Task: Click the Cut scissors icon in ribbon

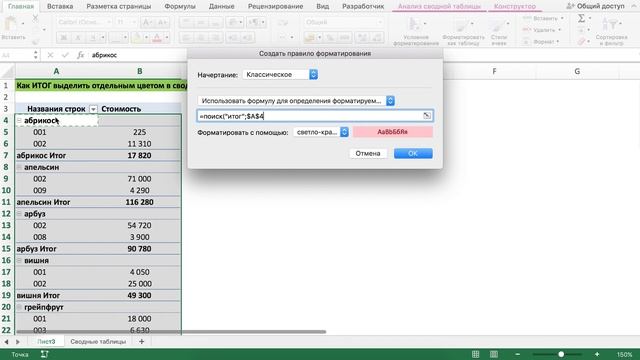Action: (36, 18)
